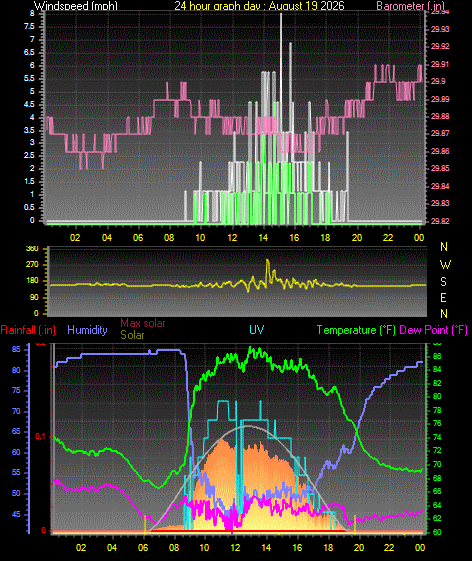Click the 4.5 windspeed axis value
Image resolution: width=472 pixels, height=561 pixels.
click(30, 104)
